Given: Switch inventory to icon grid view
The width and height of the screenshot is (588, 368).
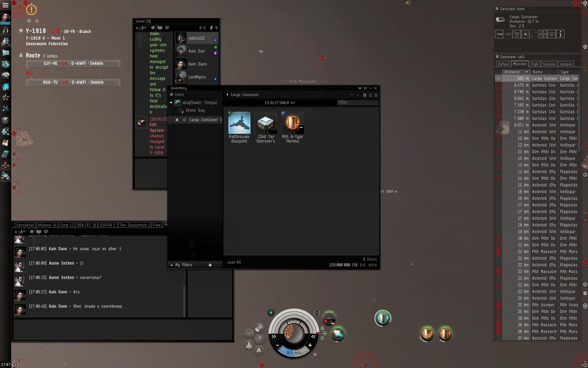Looking at the screenshot, I should coord(365,95).
